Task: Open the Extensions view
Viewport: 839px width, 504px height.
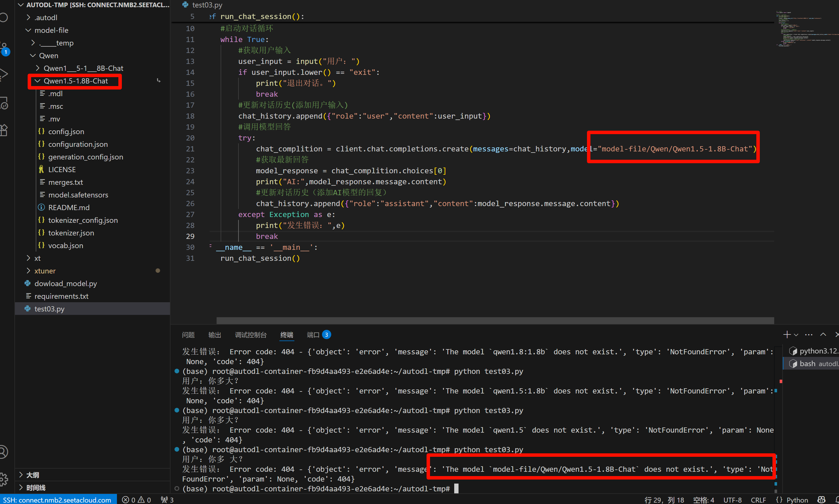Action: pyautogui.click(x=3, y=130)
